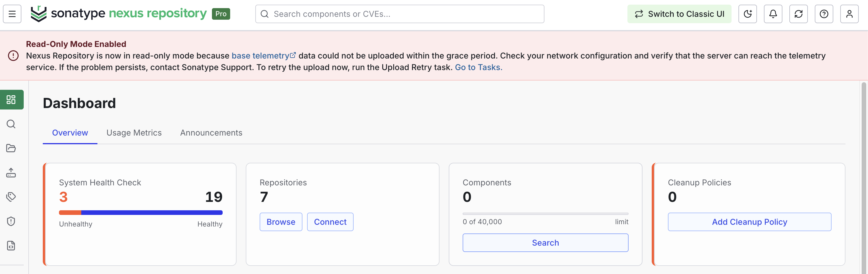Open the API code file icon in sidebar

coord(11,245)
